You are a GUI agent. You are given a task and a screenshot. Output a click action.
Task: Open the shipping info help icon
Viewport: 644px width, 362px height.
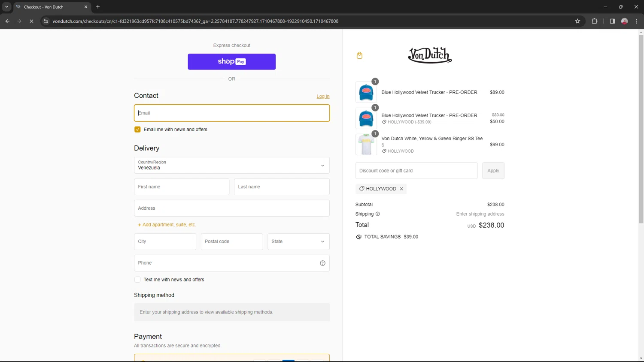coord(378,214)
